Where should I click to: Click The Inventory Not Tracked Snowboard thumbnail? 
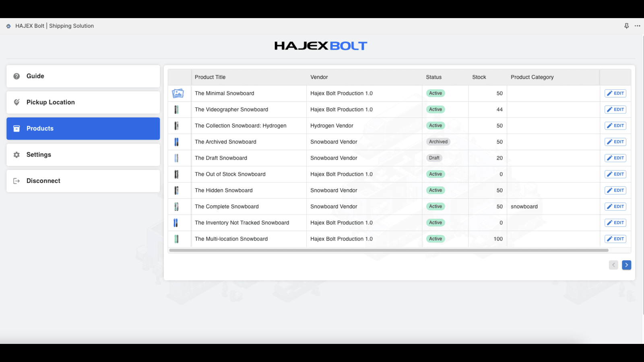[175, 223]
